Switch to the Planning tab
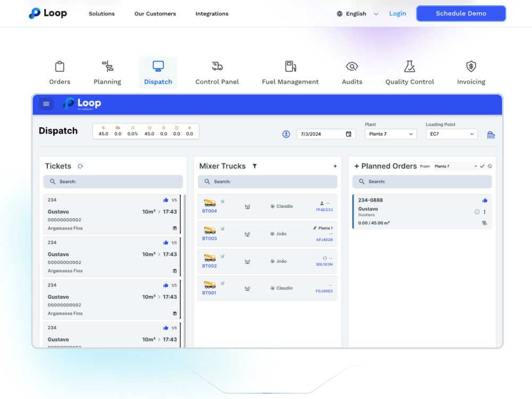 coord(107,73)
